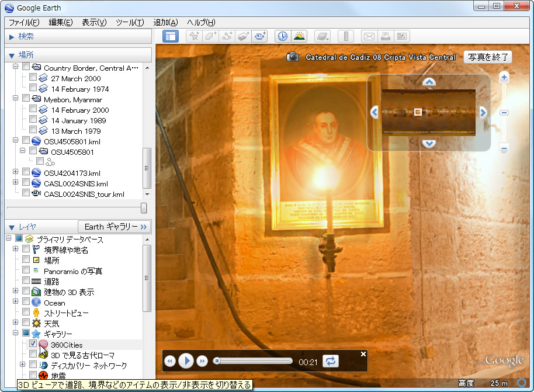
Task: Click the tour play button
Action: pyautogui.click(x=186, y=361)
